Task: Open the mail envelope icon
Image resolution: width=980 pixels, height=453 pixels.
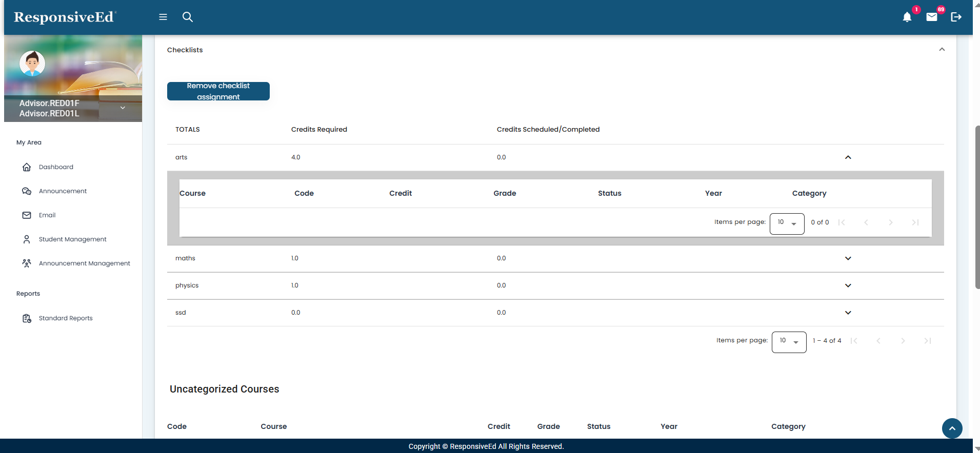Action: 931,17
